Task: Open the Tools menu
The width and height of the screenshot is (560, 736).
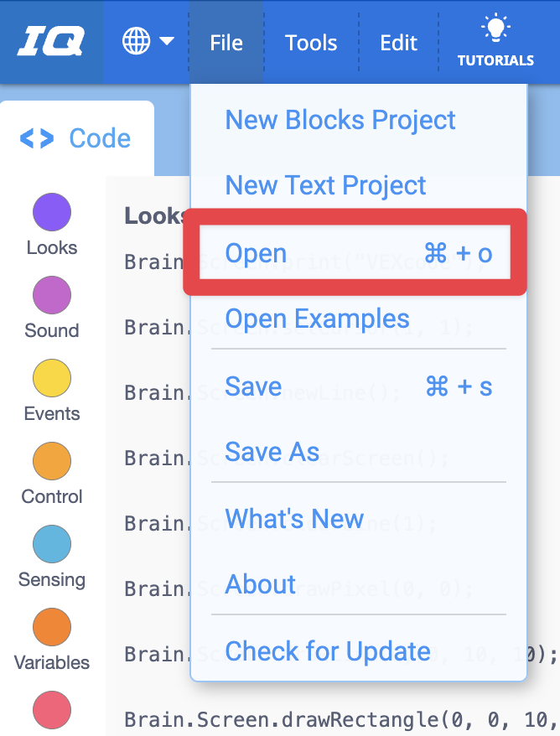Action: (x=311, y=43)
